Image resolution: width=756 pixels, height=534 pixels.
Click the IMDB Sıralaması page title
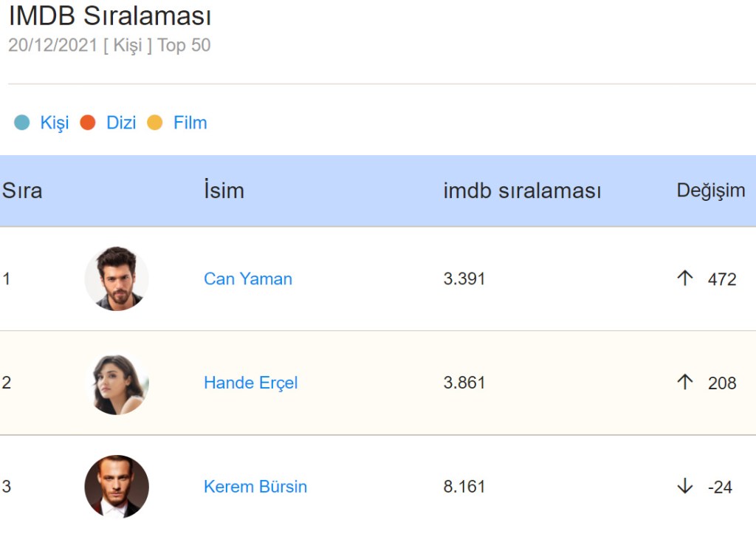point(110,16)
